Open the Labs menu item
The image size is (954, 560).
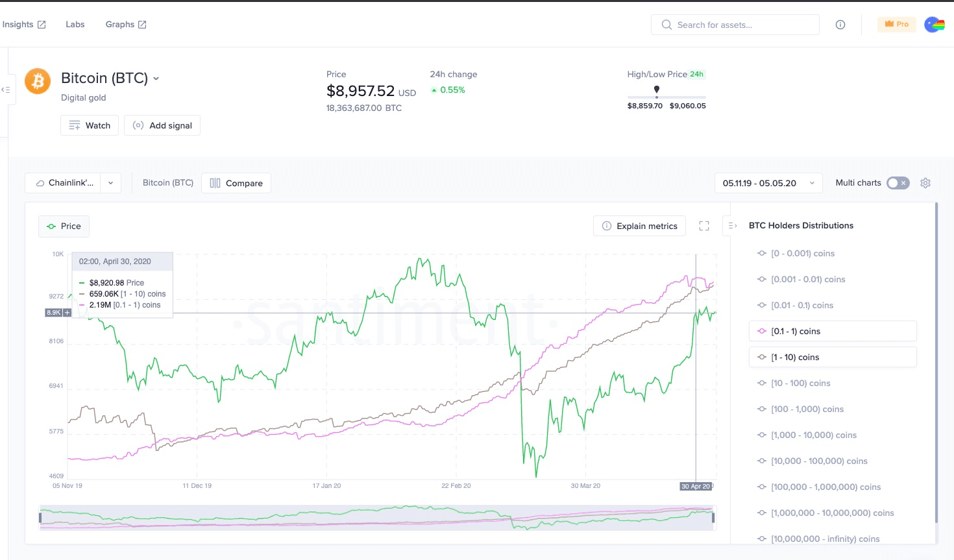75,24
